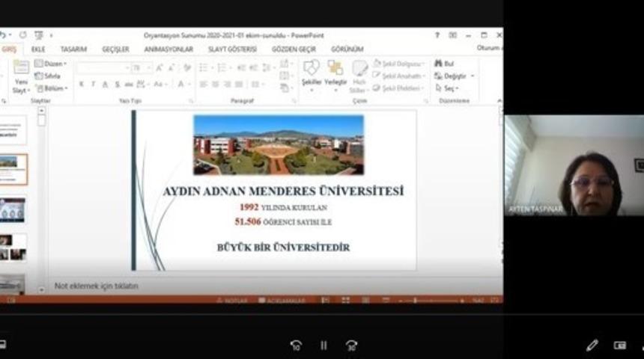Switch to the GEÇİŞLER ribbon tab
The width and height of the screenshot is (644, 359).
(x=115, y=49)
